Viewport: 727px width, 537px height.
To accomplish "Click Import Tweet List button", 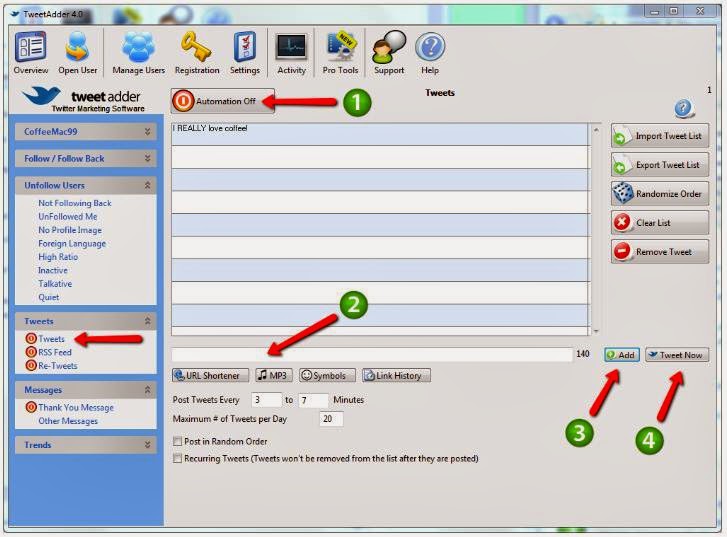I will 660,136.
